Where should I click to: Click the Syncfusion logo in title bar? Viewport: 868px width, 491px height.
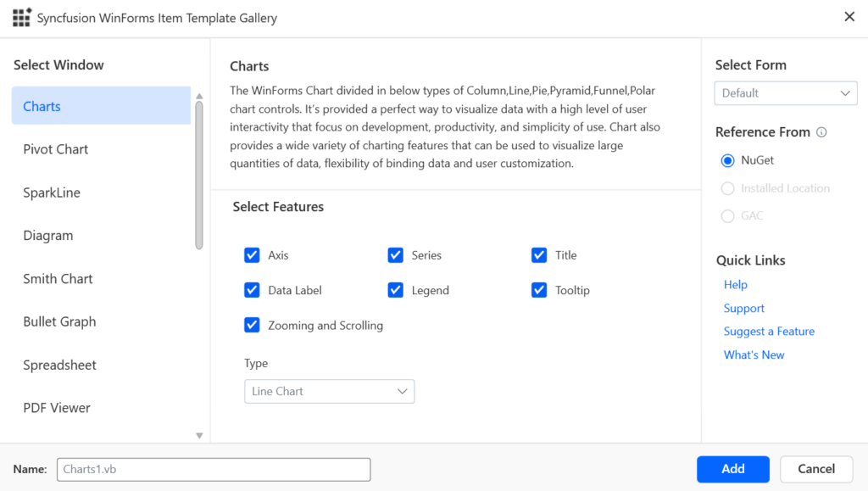pyautogui.click(x=21, y=17)
